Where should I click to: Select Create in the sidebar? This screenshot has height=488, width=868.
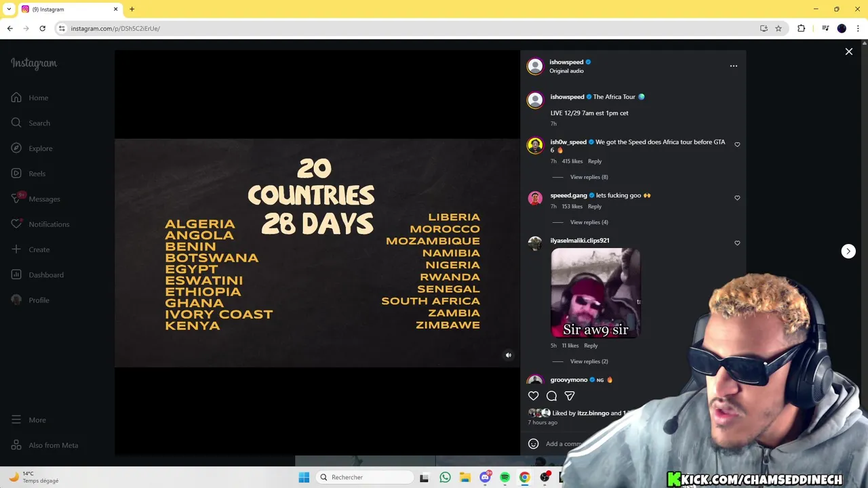click(31, 249)
